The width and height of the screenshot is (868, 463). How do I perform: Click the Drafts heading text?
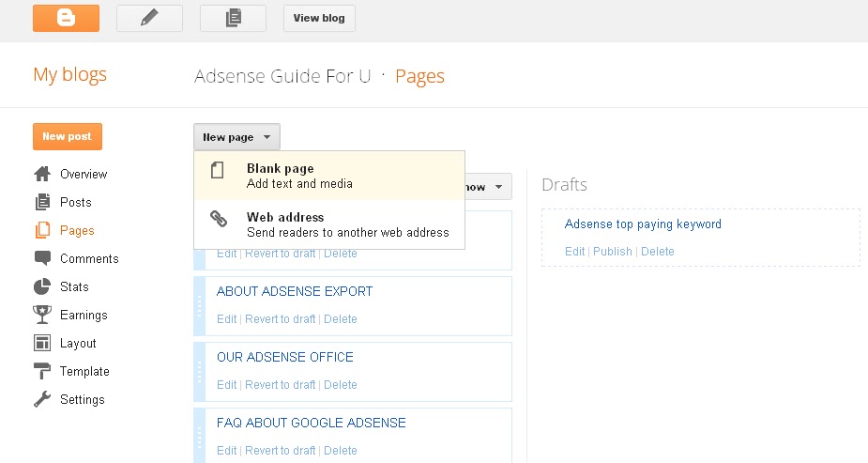click(x=564, y=184)
